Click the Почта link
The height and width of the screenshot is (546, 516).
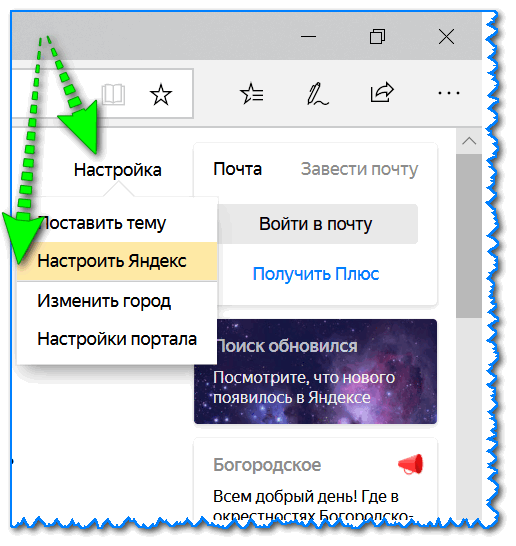click(x=237, y=169)
